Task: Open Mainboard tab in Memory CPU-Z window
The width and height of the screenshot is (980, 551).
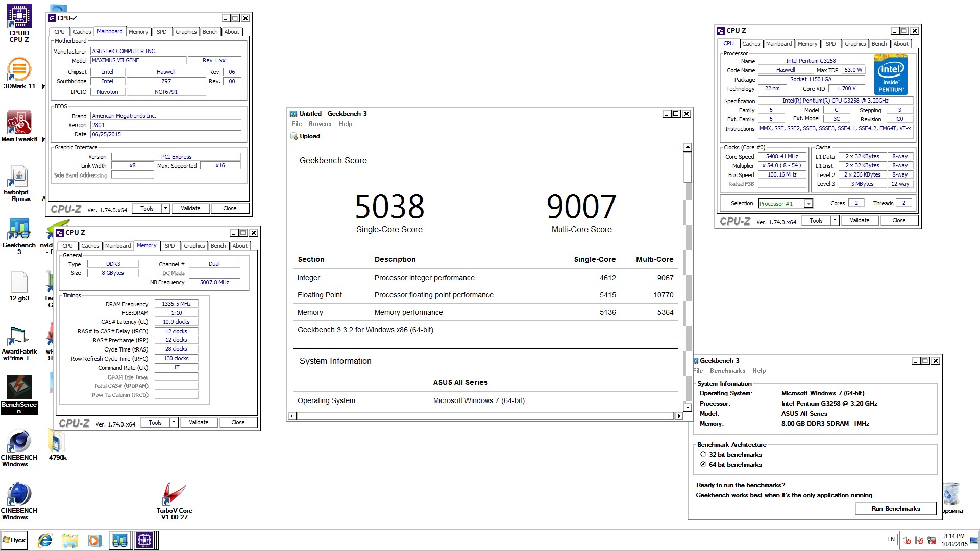Action: (x=118, y=246)
